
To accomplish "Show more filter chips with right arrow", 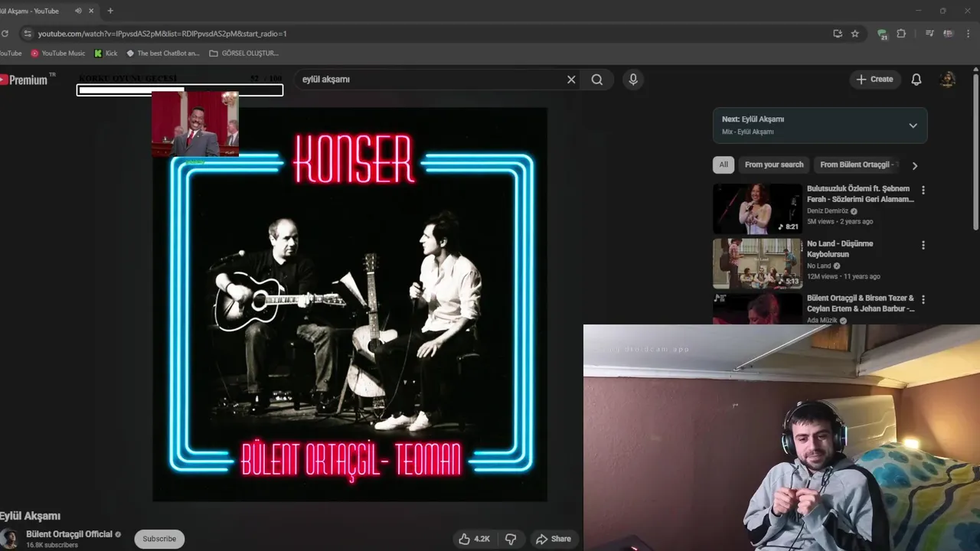I will point(914,165).
